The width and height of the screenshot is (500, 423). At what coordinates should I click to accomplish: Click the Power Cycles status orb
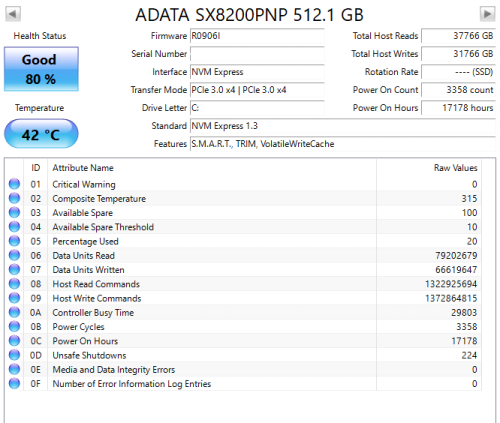click(x=14, y=326)
